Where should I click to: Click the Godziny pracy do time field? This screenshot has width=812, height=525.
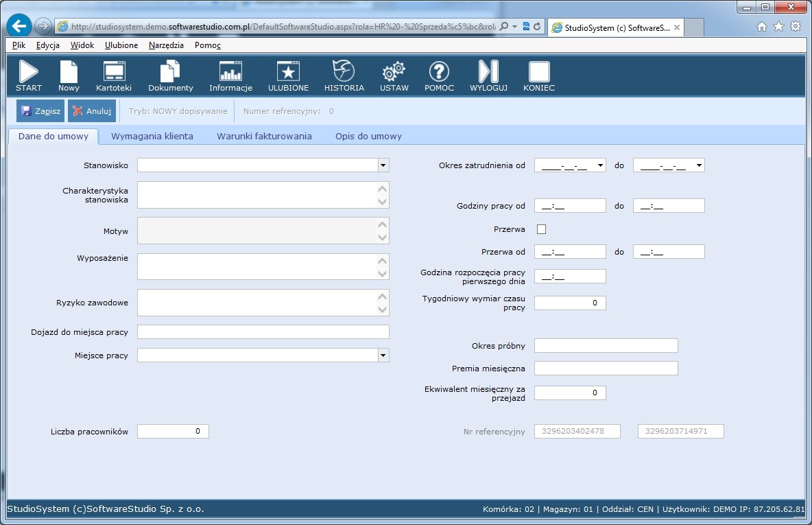click(669, 206)
